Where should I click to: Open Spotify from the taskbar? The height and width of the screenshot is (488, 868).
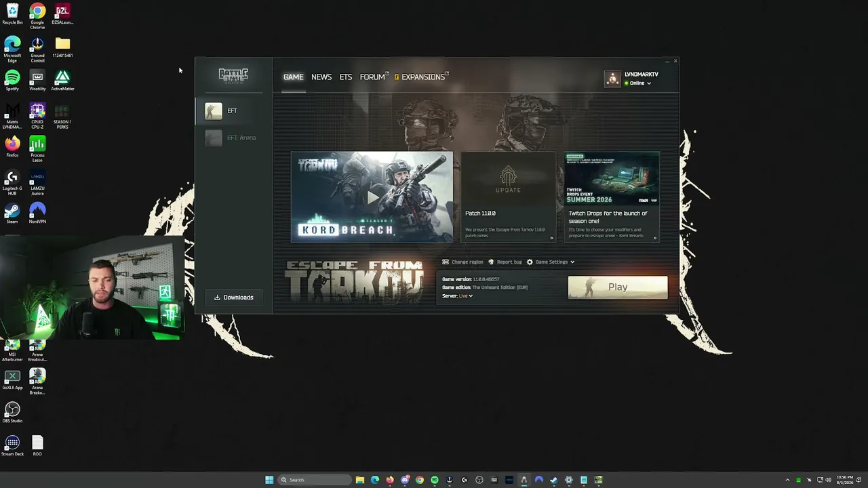coord(435,480)
